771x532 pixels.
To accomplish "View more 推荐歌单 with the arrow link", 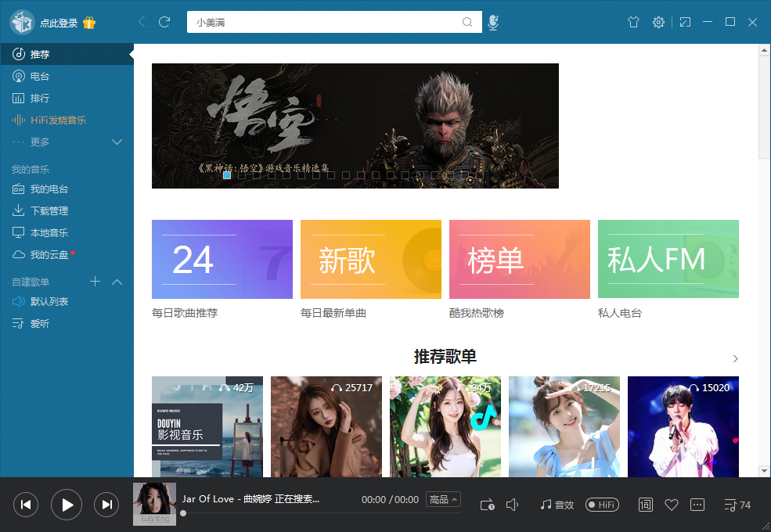I will coord(734,358).
